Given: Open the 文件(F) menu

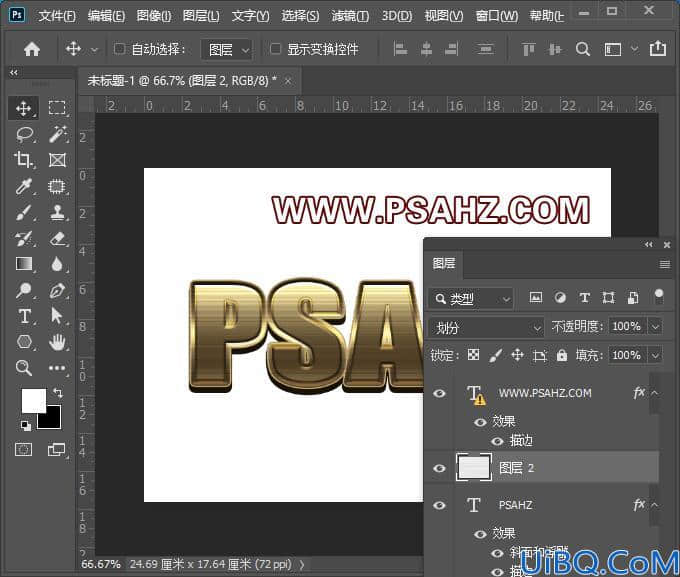Looking at the screenshot, I should [57, 16].
